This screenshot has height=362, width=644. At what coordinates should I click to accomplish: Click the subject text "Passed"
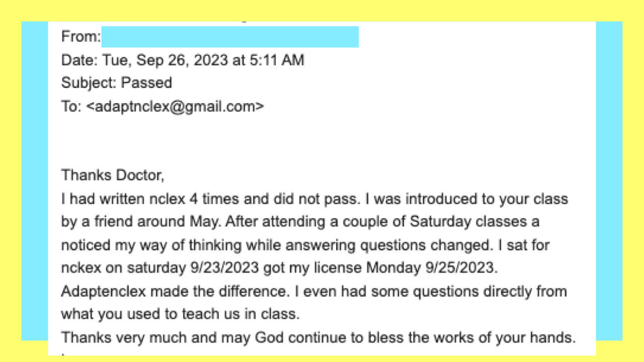[147, 82]
